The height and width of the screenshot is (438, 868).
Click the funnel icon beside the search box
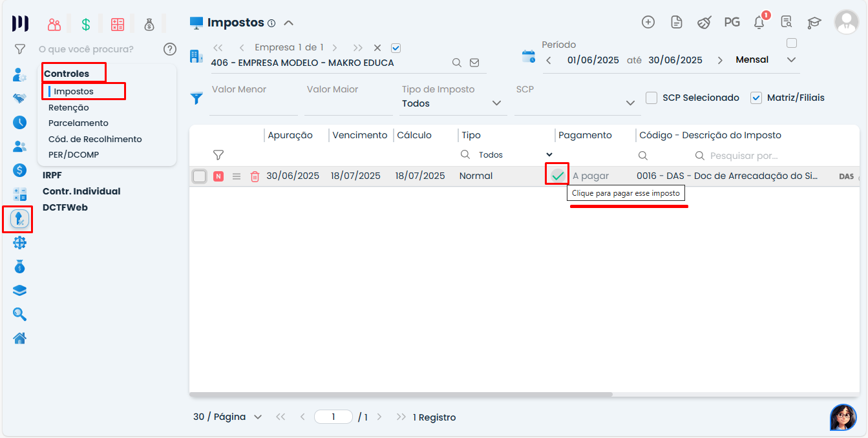pos(20,49)
